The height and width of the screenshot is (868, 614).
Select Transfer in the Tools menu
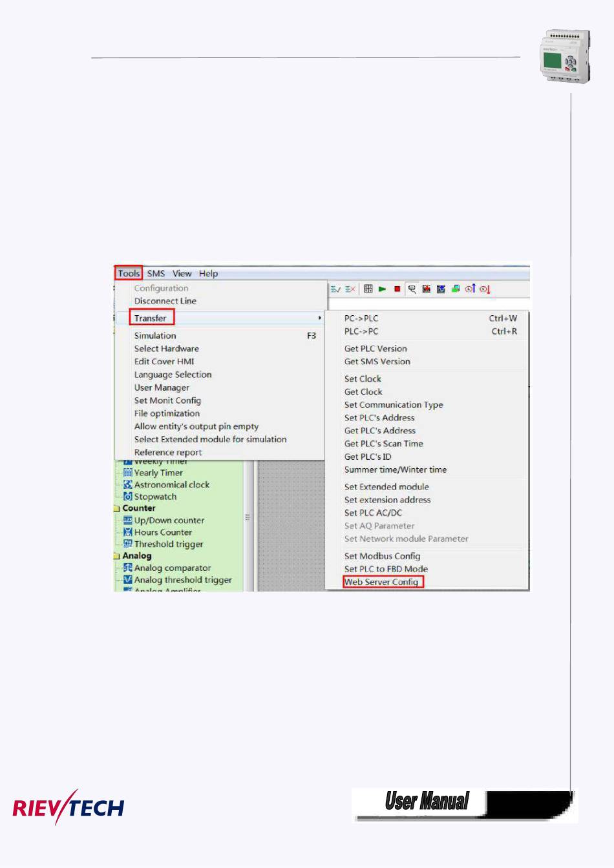[x=151, y=318]
